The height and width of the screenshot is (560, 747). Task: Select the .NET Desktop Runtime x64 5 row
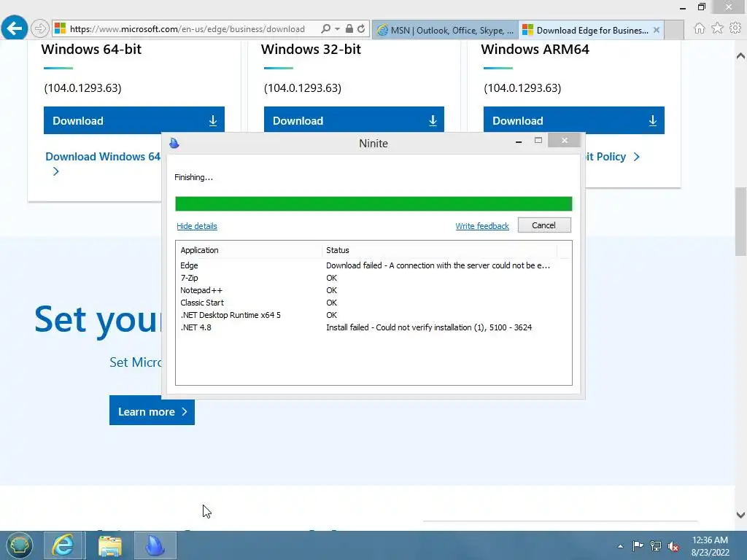373,315
